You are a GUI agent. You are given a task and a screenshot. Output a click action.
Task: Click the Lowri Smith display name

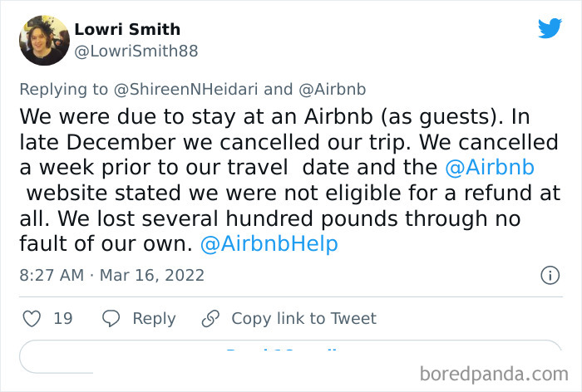[x=127, y=29]
